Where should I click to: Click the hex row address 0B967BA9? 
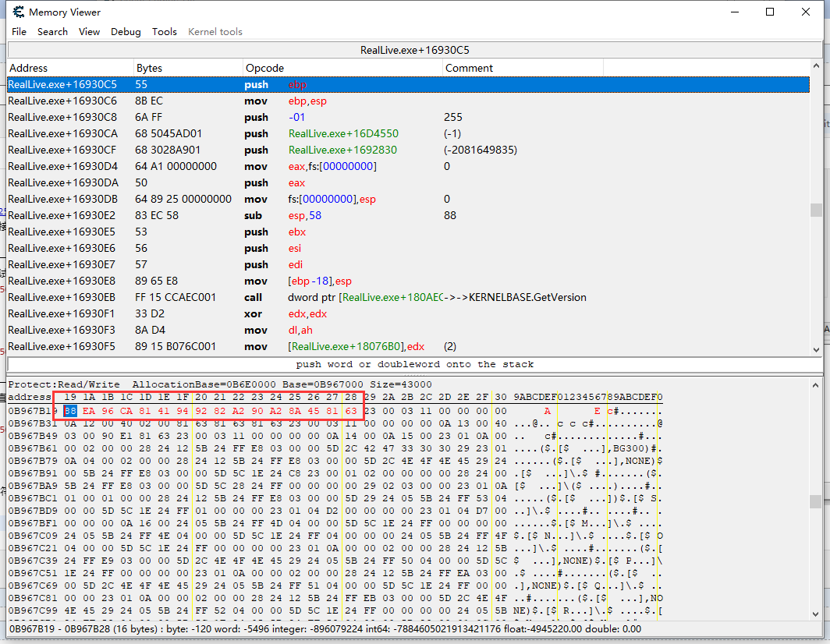(x=33, y=486)
